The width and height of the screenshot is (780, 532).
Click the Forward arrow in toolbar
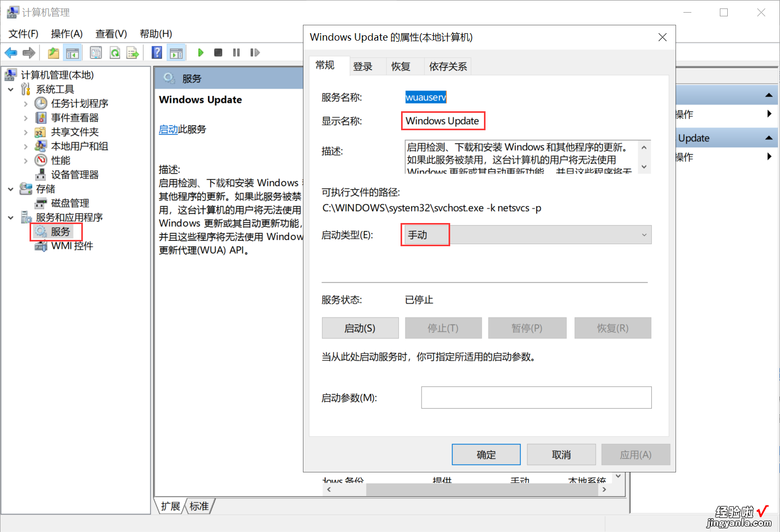(x=29, y=53)
